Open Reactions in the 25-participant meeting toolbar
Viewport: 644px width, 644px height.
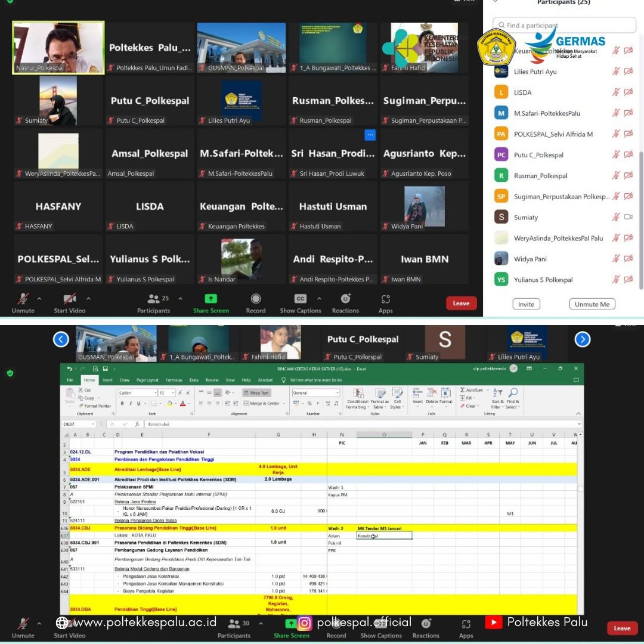coord(345,302)
